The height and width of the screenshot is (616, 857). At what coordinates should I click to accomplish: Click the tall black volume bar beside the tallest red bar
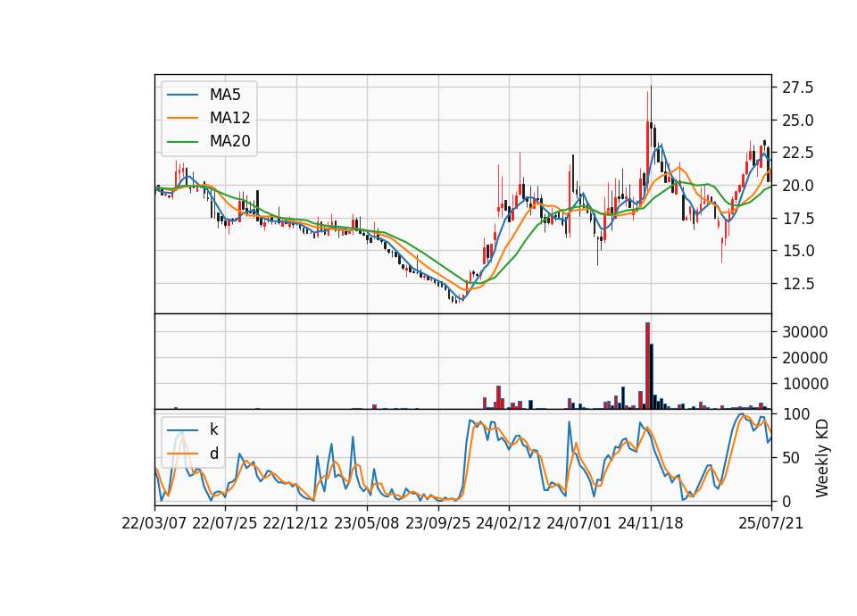[x=652, y=377]
